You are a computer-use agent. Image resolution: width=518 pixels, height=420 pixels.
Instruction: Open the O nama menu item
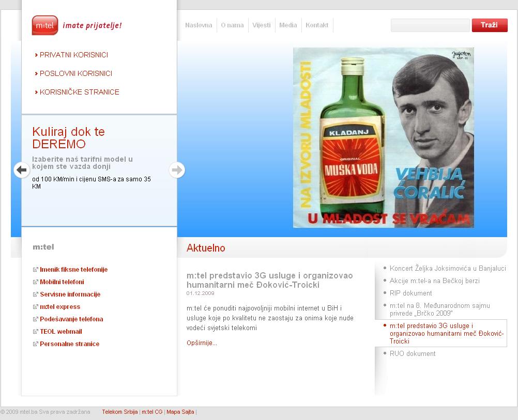[232, 25]
